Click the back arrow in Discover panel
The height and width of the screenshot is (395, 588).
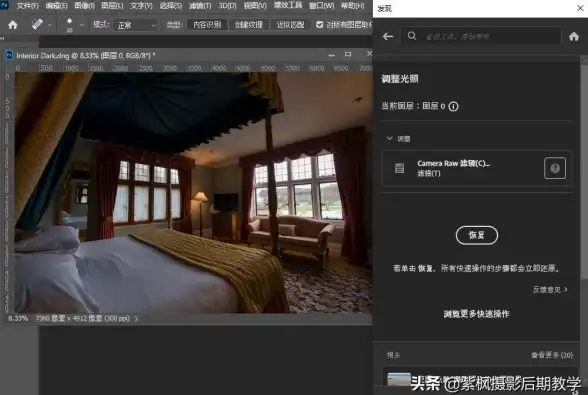388,36
